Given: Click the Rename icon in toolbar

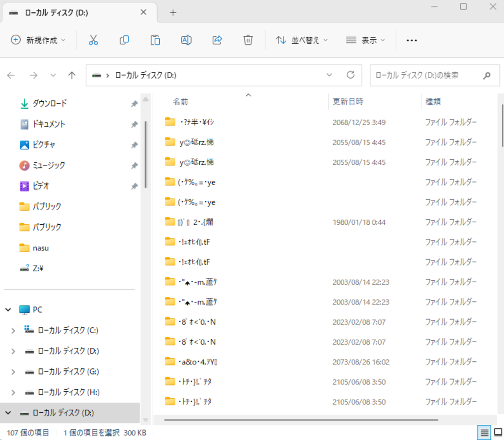Looking at the screenshot, I should (186, 40).
